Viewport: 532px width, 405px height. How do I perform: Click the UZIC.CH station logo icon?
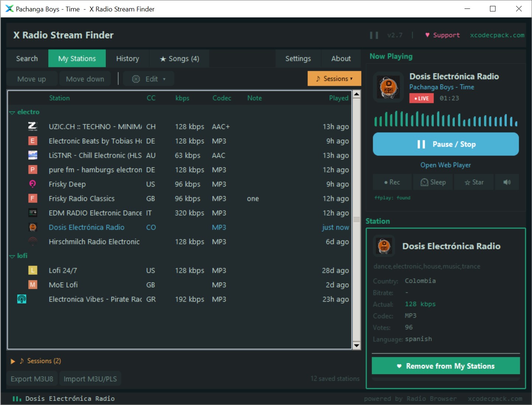(32, 127)
